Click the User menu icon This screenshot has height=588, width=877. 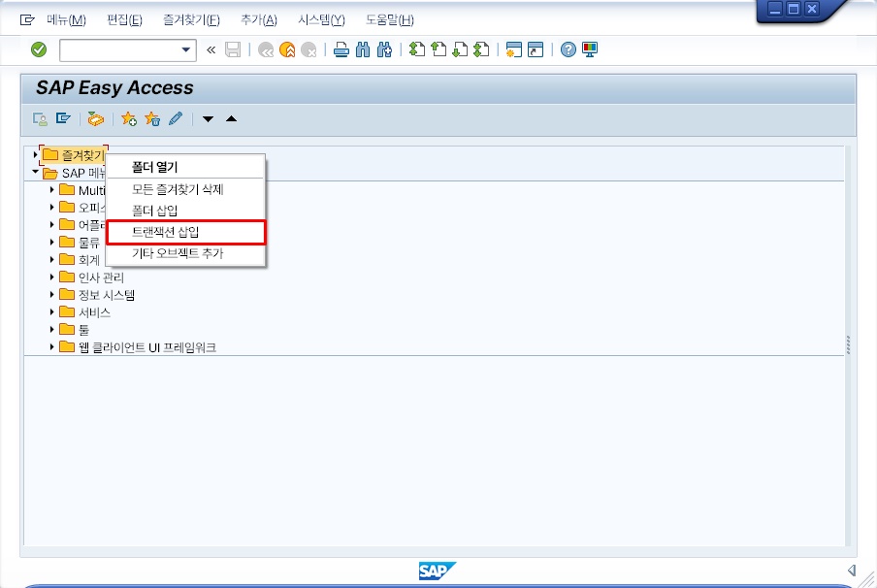point(40,118)
